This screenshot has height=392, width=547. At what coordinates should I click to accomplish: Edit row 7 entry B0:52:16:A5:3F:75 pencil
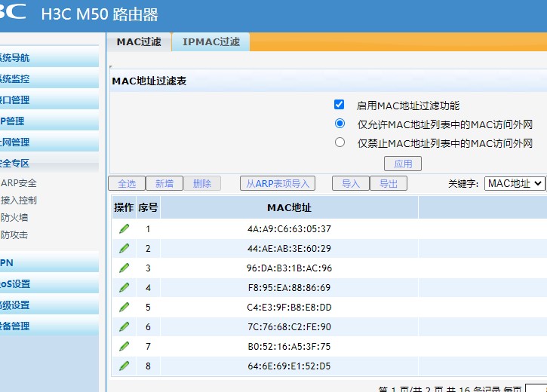click(x=124, y=346)
